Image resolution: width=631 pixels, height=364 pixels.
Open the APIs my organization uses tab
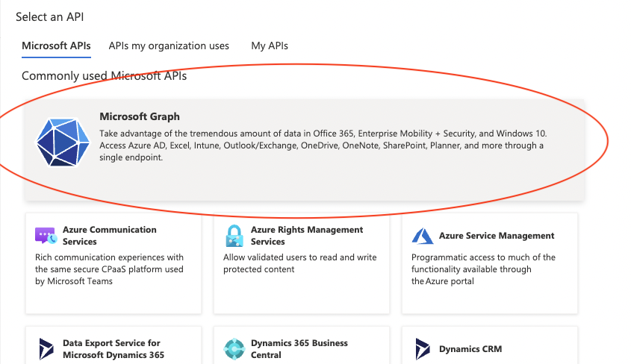[x=169, y=45]
